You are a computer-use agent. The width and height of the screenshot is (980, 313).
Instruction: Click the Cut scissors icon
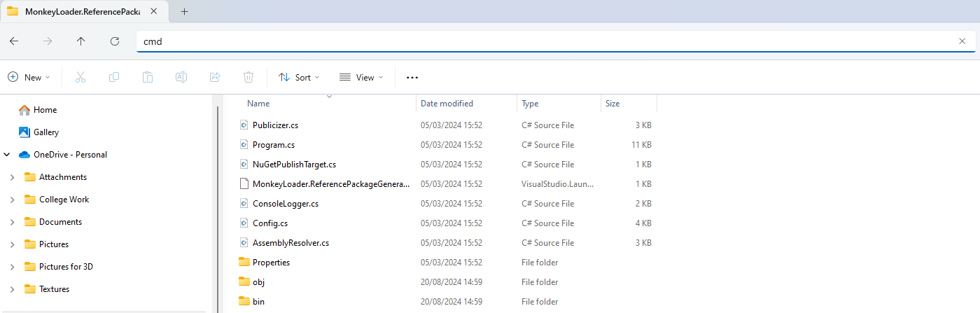coord(80,77)
